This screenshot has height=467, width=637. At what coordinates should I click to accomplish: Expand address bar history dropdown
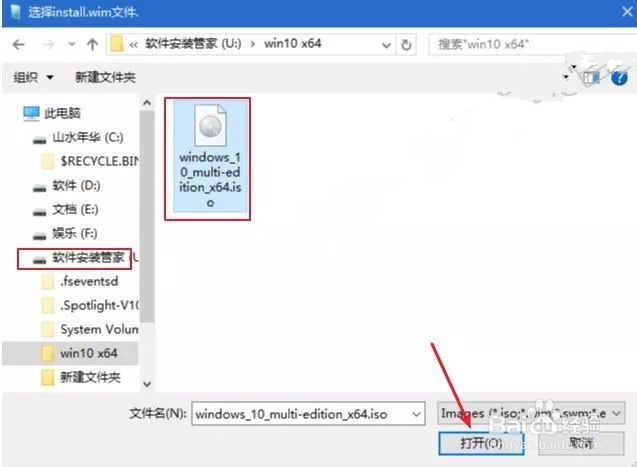(386, 45)
